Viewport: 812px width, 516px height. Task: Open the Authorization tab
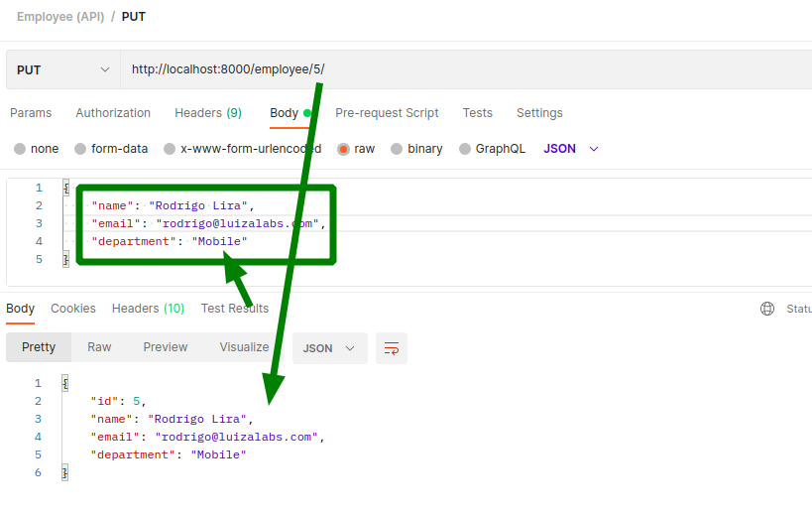[113, 113]
